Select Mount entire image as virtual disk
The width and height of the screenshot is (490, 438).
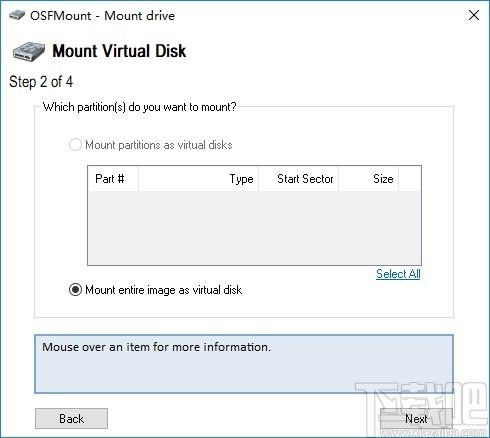pos(75,289)
